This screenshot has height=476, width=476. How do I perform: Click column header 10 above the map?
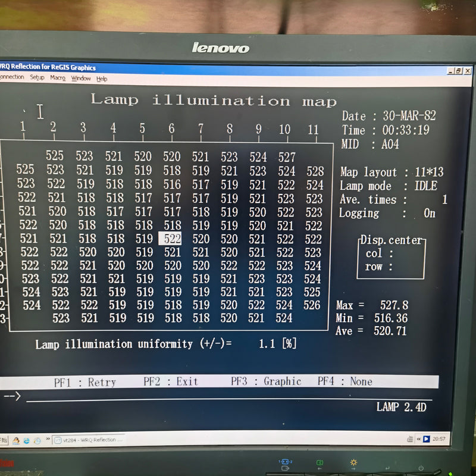pos(284,129)
